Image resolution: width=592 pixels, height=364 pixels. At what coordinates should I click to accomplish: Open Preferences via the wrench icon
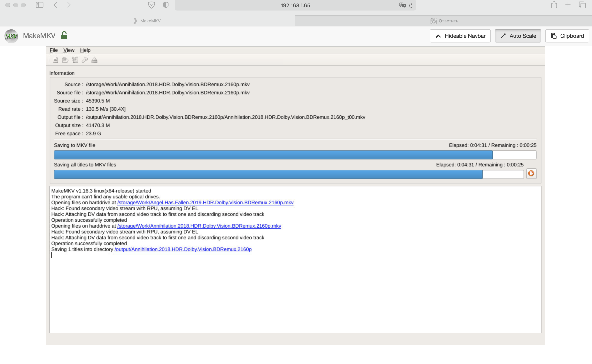click(x=85, y=60)
